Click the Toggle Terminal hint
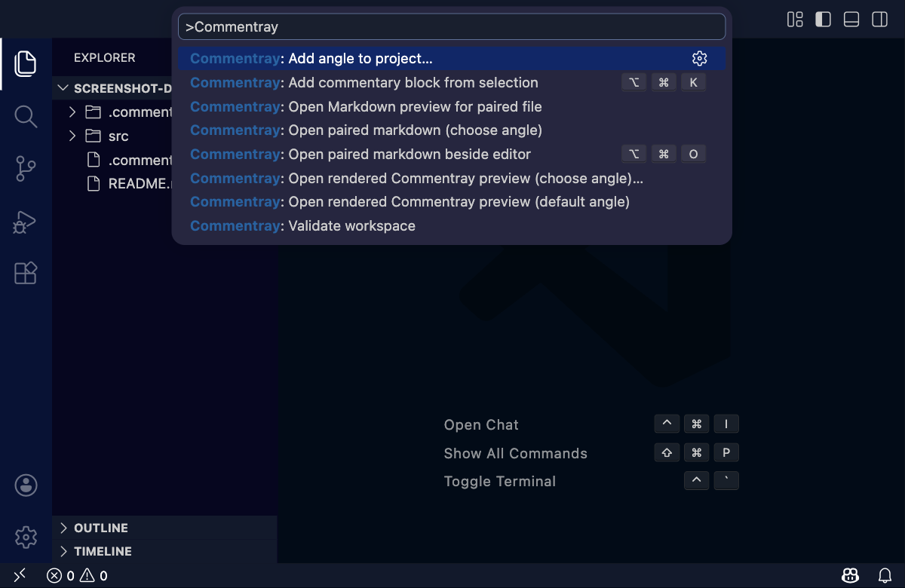Viewport: 905px width, 588px height. pos(499,481)
